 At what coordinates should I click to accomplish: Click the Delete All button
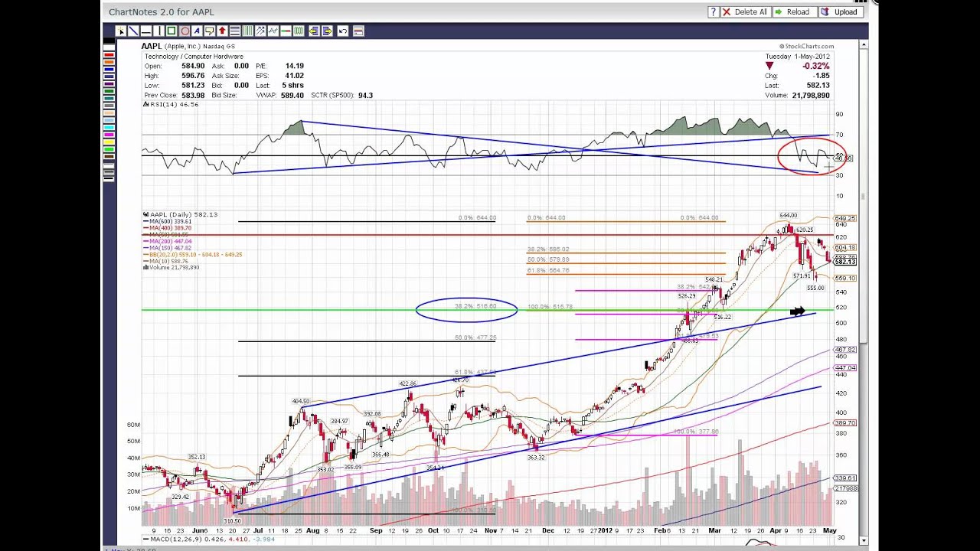tap(745, 11)
